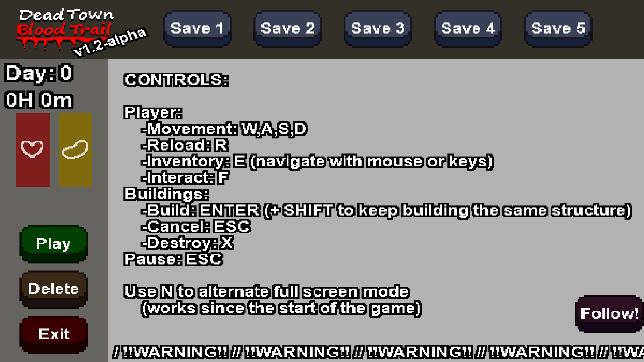
Task: Choose the Save 4 slot
Action: 468,29
